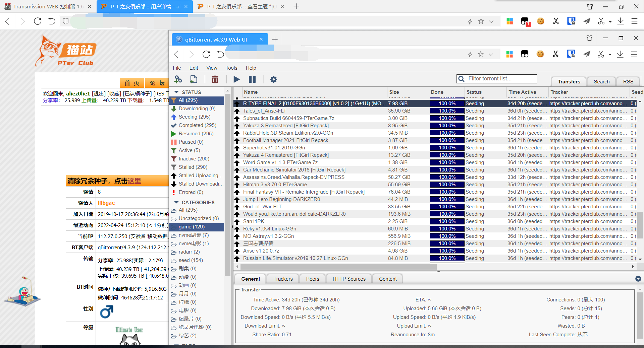Open the Help menu in qBittorrent
Viewport: 644px width, 348px height.
point(251,68)
